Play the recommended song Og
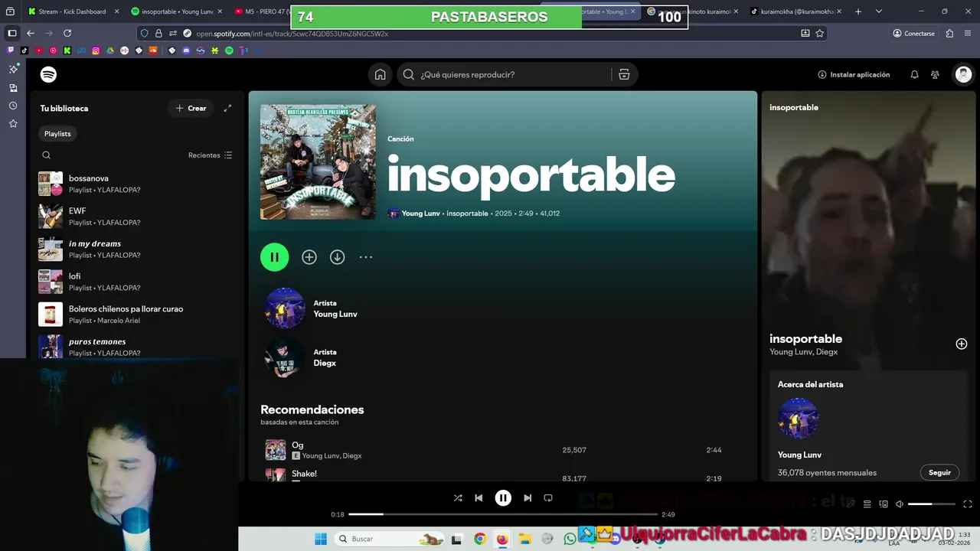This screenshot has height=551, width=980. 276,450
